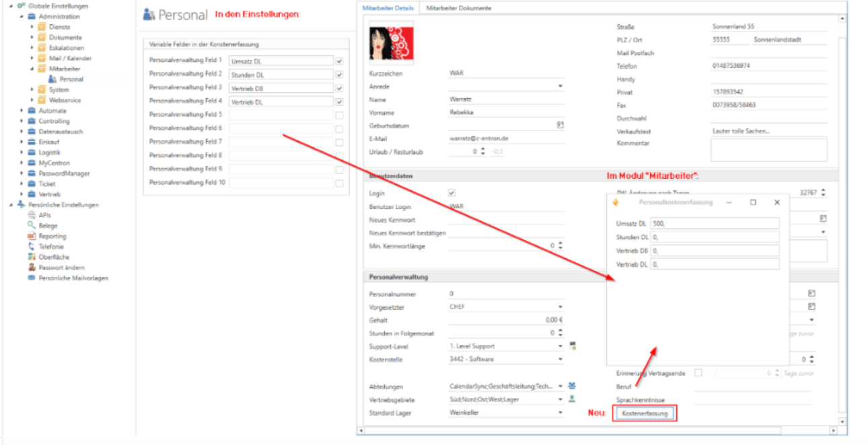The width and height of the screenshot is (868, 445).
Task: Click the Abteilungen group icon
Action: 572,386
